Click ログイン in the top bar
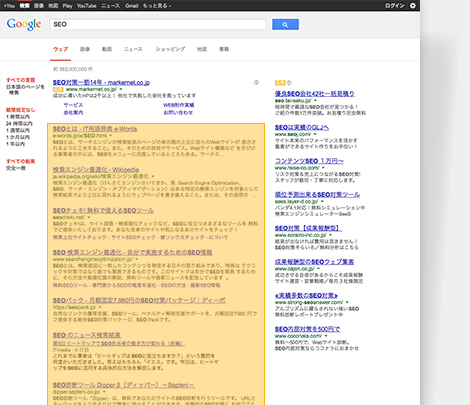 [x=395, y=6]
